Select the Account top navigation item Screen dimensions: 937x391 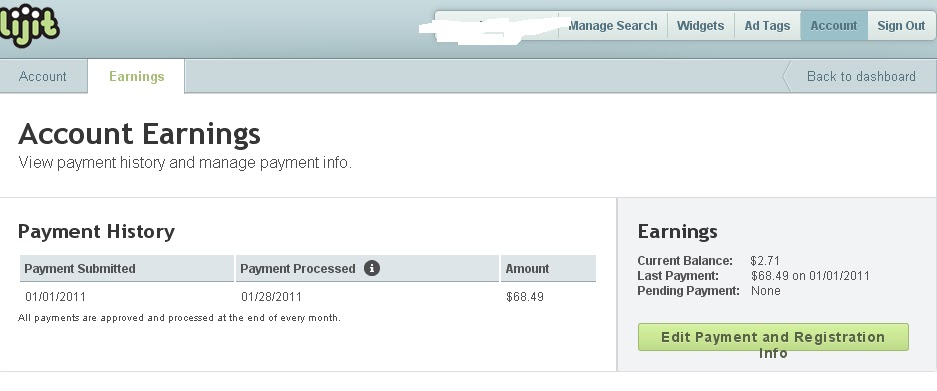(834, 26)
